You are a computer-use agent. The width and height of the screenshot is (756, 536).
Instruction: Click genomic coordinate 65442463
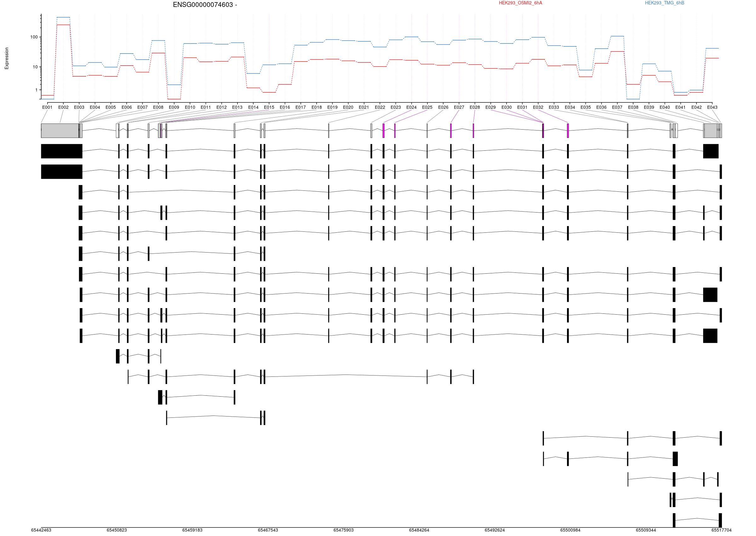[x=41, y=530]
